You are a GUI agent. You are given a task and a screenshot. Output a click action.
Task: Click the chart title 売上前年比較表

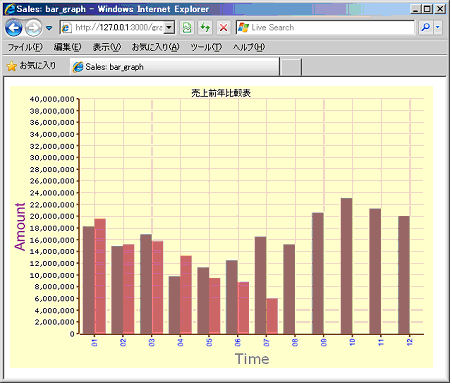[221, 93]
